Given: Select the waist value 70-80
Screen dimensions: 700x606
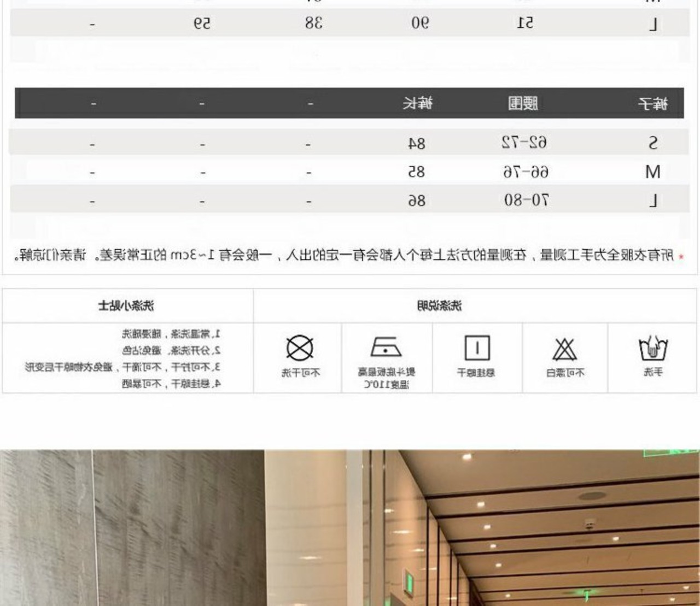Looking at the screenshot, I should 526,201.
